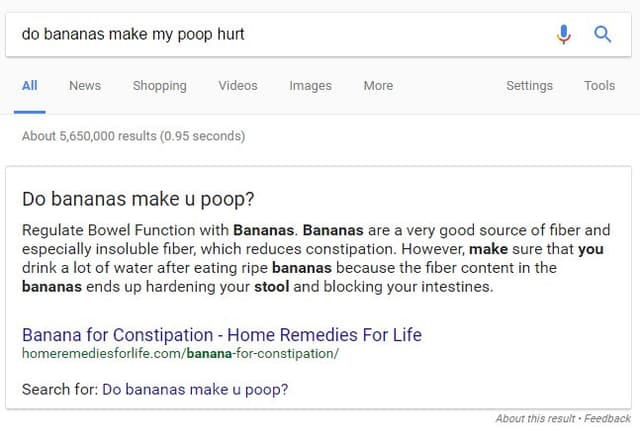Click the blue magnifier search icon
Viewport: 640px width, 438px height.
[x=602, y=34]
